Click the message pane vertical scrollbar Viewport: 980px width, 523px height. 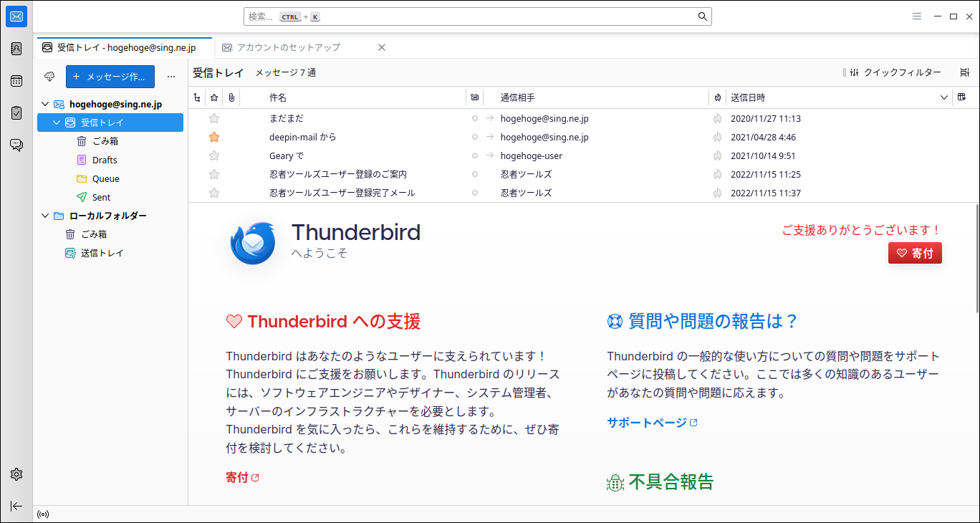tap(976, 258)
